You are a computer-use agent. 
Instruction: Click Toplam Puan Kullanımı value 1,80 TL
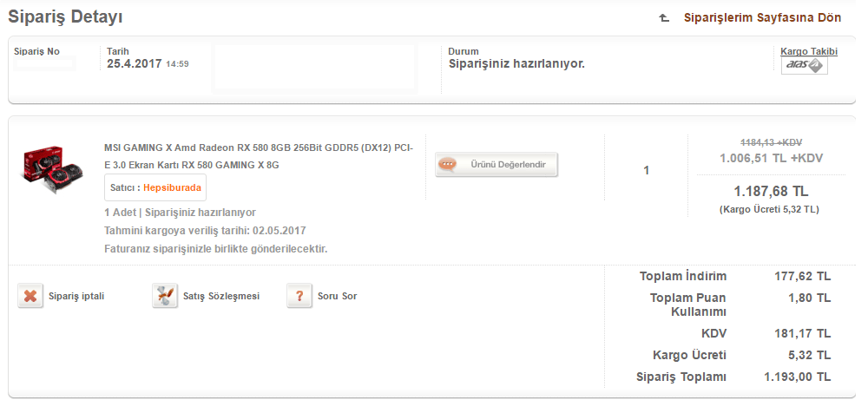point(809,298)
